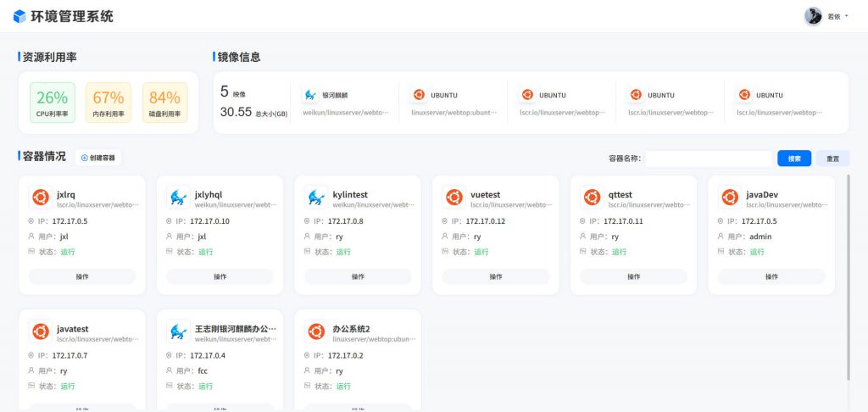Open 操作 menu for kylintest container
The height and width of the screenshot is (412, 868).
point(358,276)
